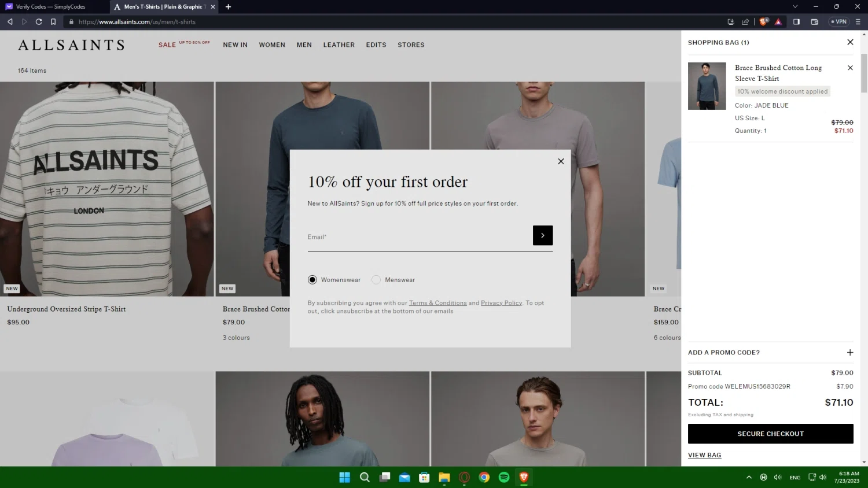Bookmark the page using the bookmark icon
Image resolution: width=868 pixels, height=488 pixels.
click(53, 21)
